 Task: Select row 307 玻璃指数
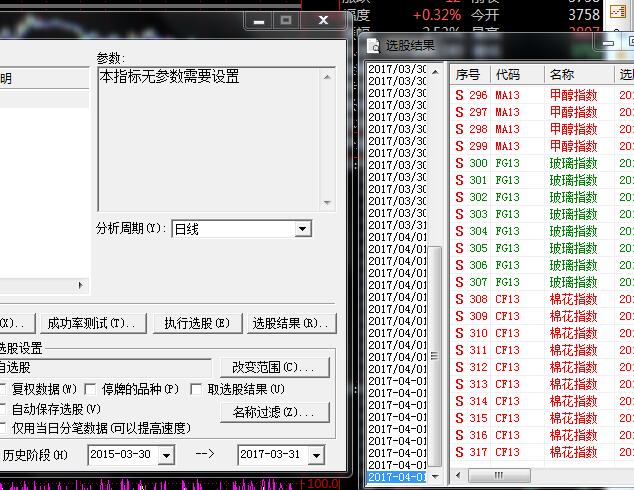[x=542, y=282]
